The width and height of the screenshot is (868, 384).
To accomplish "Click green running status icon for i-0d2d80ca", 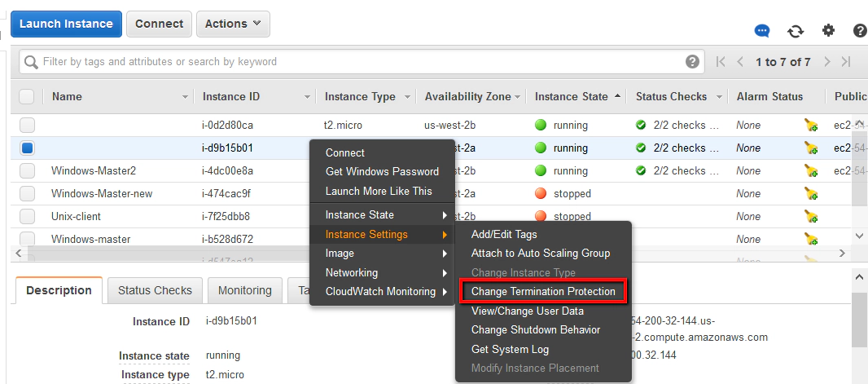I will coord(541,126).
